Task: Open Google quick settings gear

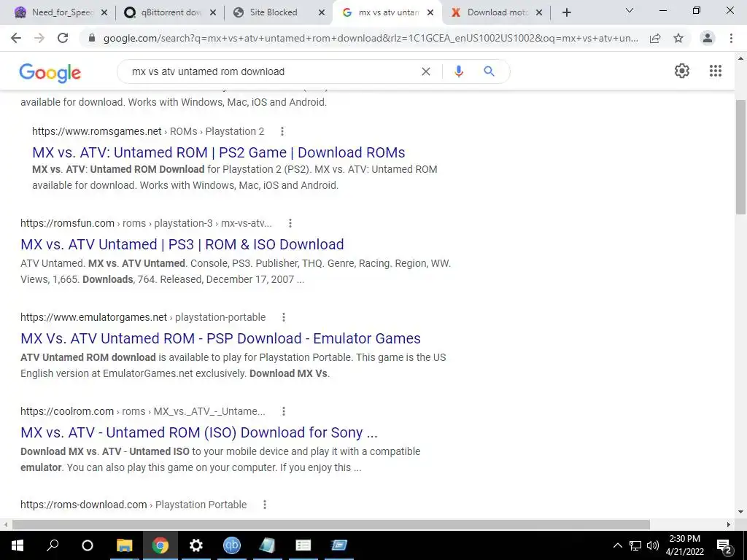Action: pyautogui.click(x=682, y=71)
